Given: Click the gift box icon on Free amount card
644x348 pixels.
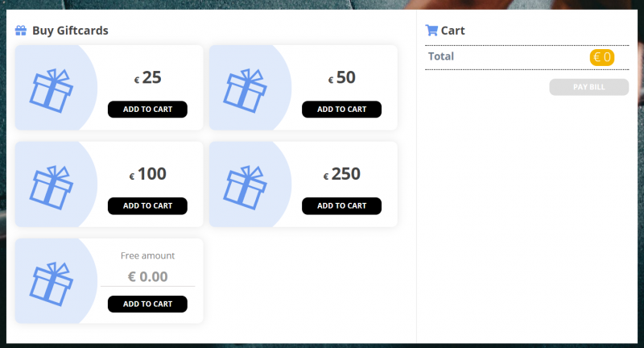Looking at the screenshot, I should (x=52, y=283).
